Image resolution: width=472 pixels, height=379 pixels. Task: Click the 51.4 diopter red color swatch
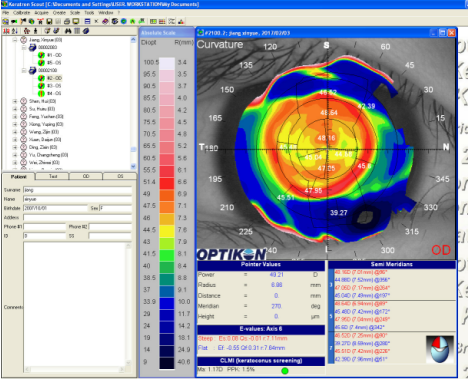(167, 183)
